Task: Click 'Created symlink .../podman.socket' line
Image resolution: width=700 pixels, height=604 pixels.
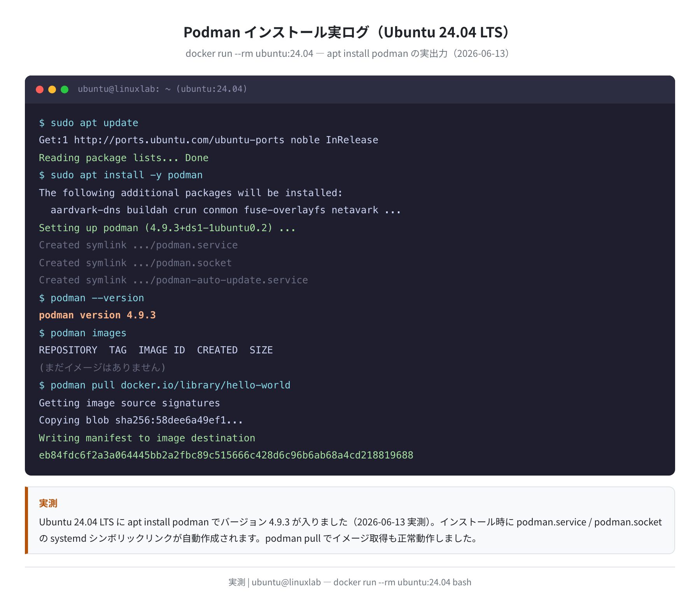Action: 135,263
